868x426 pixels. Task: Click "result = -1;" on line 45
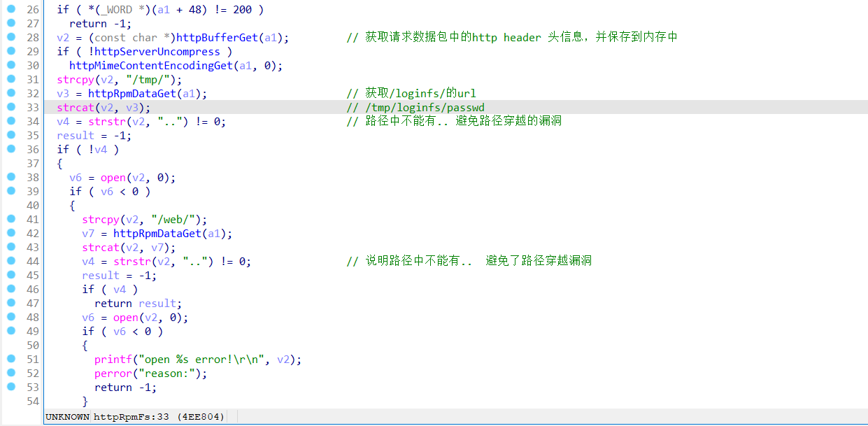tap(119, 275)
